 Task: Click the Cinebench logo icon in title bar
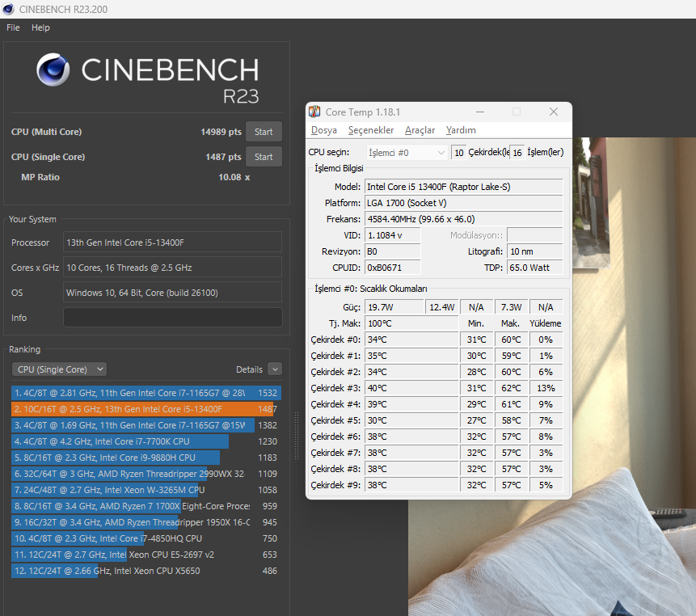tap(8, 9)
